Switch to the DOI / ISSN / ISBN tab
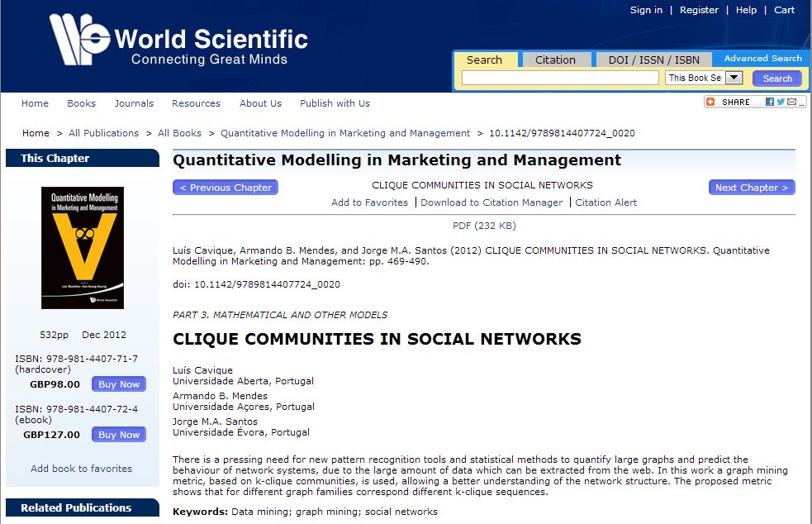This screenshot has height=524, width=812. click(x=653, y=60)
